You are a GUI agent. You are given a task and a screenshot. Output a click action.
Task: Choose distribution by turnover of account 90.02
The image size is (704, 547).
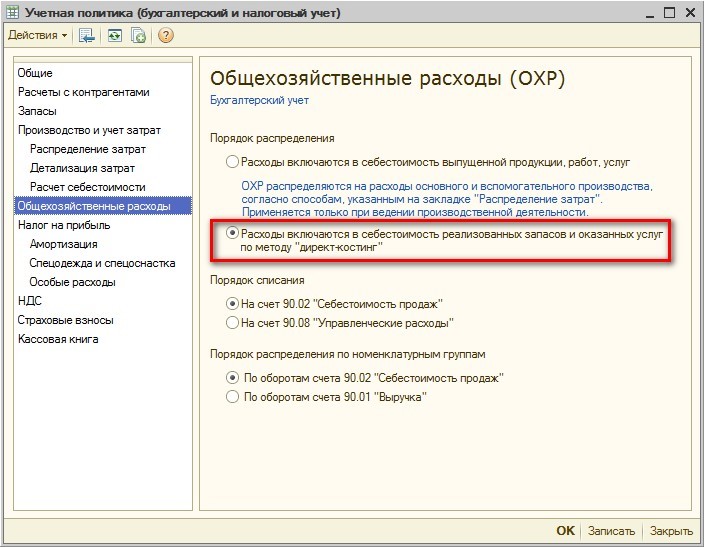tap(232, 378)
